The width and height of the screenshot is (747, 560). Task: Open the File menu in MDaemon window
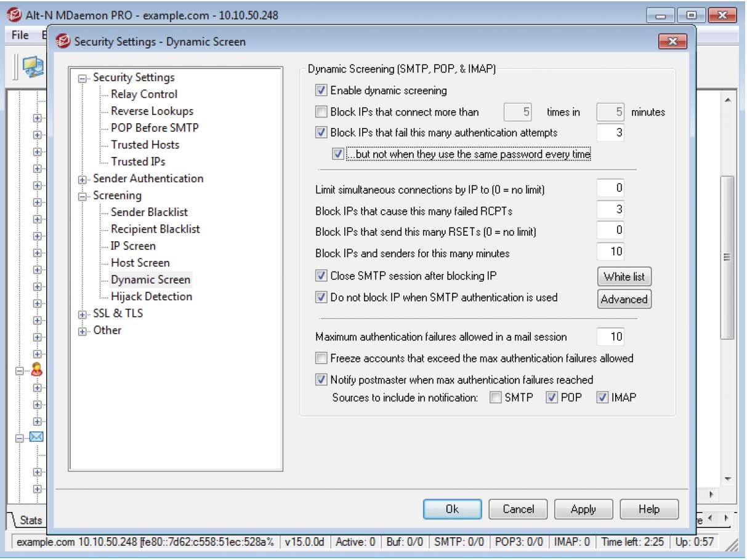[x=20, y=35]
